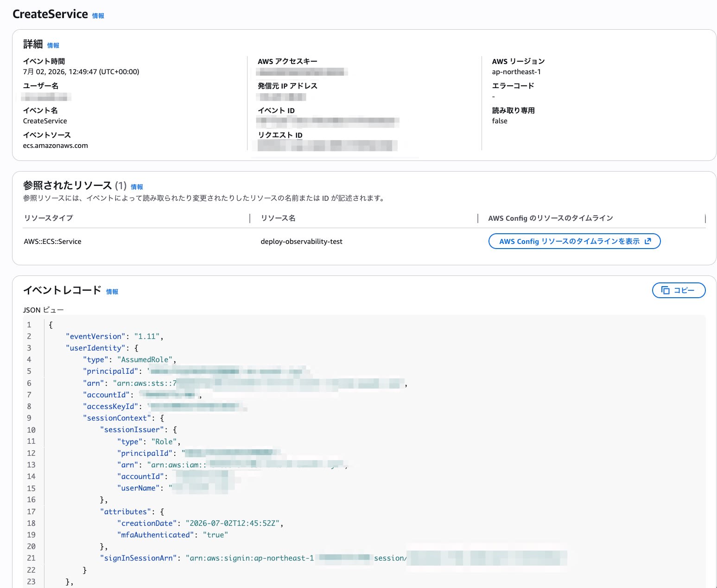Screen dimensions: 717x588
Task: Click JSON line 2 with eventVersion 1.11
Action: [114, 336]
